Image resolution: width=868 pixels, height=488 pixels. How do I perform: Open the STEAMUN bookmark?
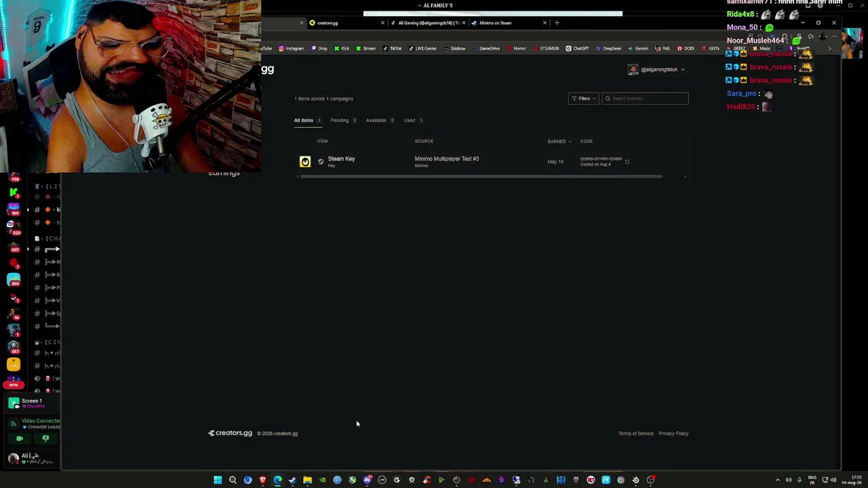(546, 48)
